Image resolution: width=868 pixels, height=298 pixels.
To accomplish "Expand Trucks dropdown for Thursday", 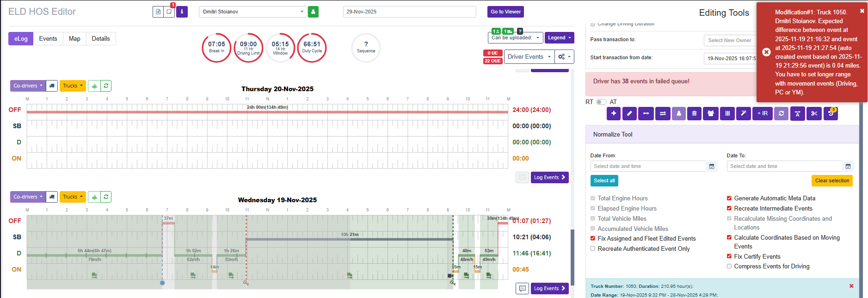I will tap(73, 86).
